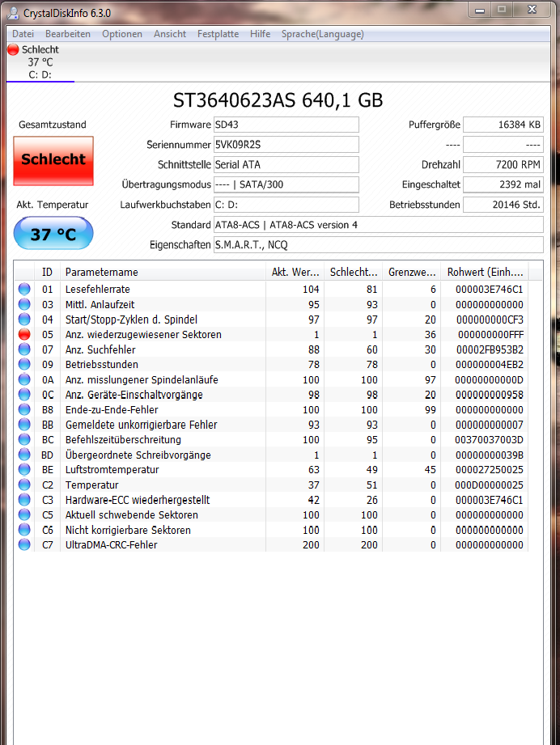
Task: Open the Festplatte menu
Action: (x=218, y=34)
